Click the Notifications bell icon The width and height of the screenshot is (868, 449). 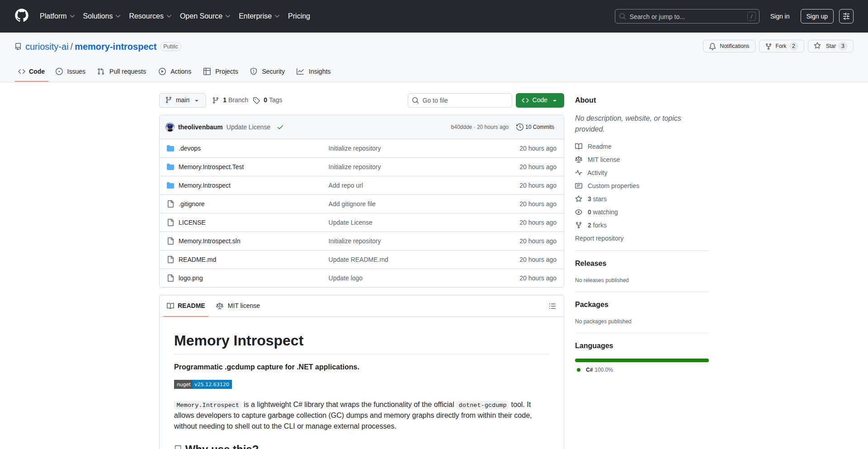click(712, 46)
